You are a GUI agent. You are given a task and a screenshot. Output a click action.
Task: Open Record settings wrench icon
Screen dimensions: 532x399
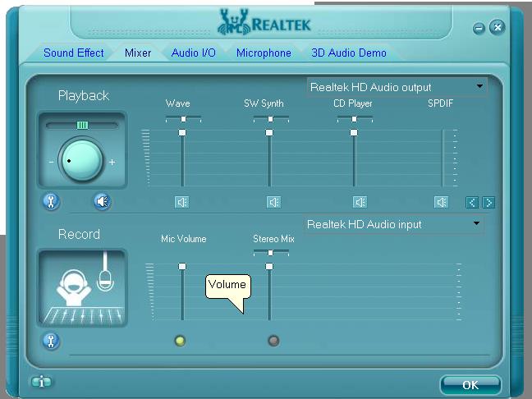click(x=51, y=341)
